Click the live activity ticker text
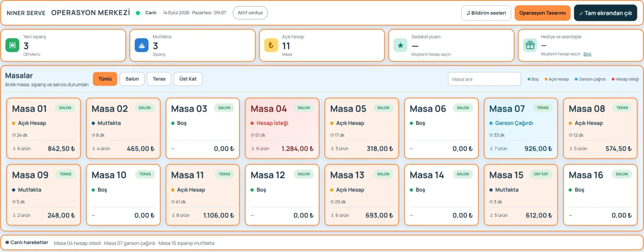Image resolution: width=644 pixels, height=252 pixels. click(x=134, y=243)
